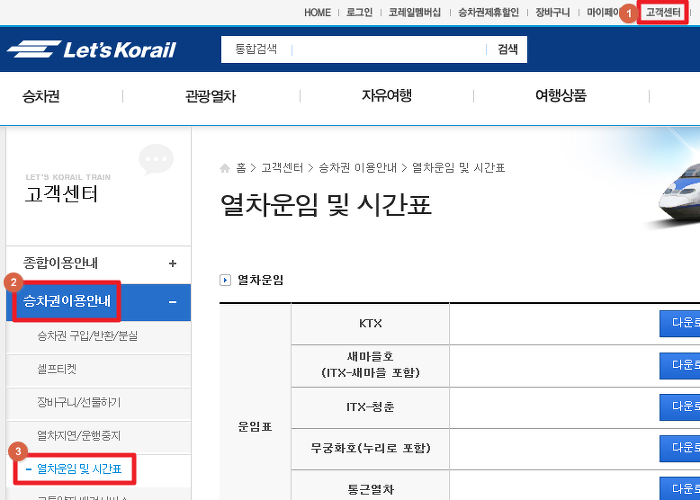Download the 무궁화호 fare table
The width and height of the screenshot is (700, 500).
pyautogui.click(x=679, y=448)
